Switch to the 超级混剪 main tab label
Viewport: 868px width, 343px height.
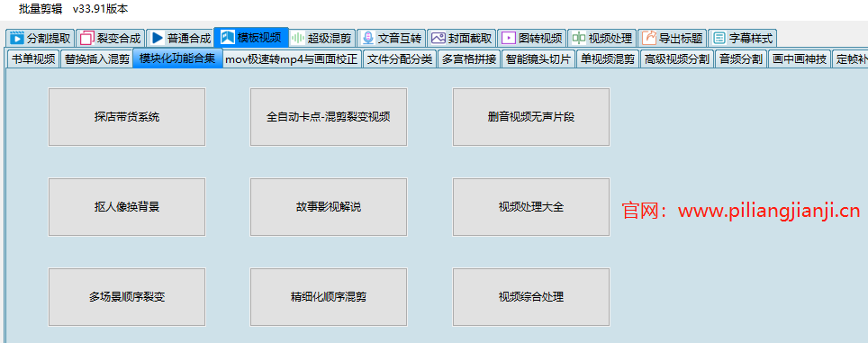point(330,38)
